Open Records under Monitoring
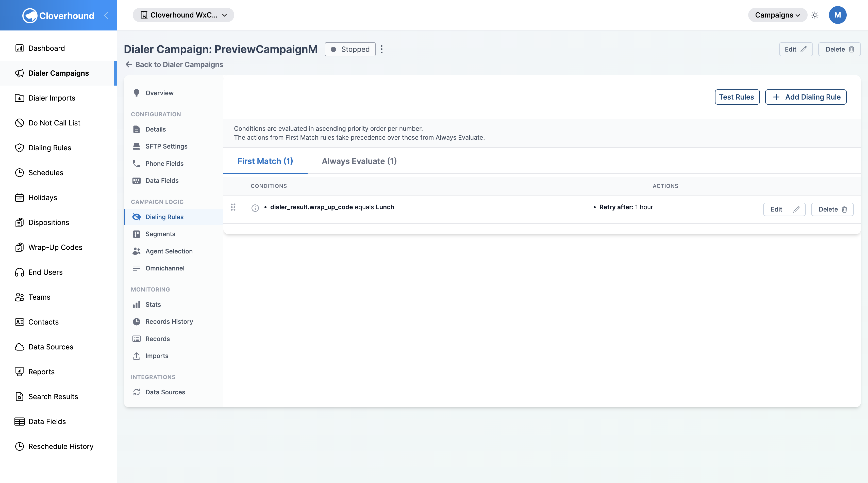The width and height of the screenshot is (868, 483). (173, 339)
